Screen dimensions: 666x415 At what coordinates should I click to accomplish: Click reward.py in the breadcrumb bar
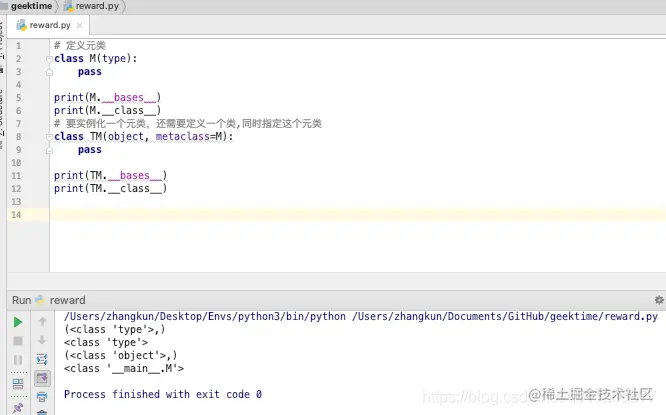click(97, 6)
